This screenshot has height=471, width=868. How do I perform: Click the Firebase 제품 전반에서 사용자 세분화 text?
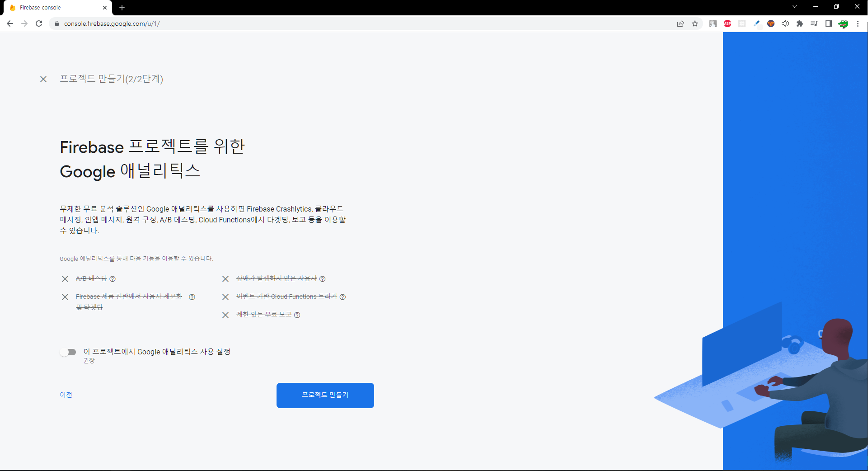[129, 301]
